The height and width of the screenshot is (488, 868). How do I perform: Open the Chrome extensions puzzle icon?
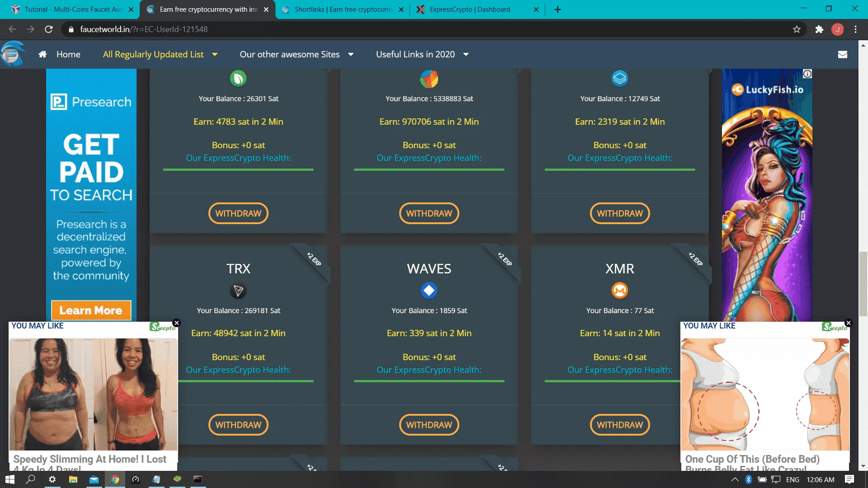coord(819,29)
